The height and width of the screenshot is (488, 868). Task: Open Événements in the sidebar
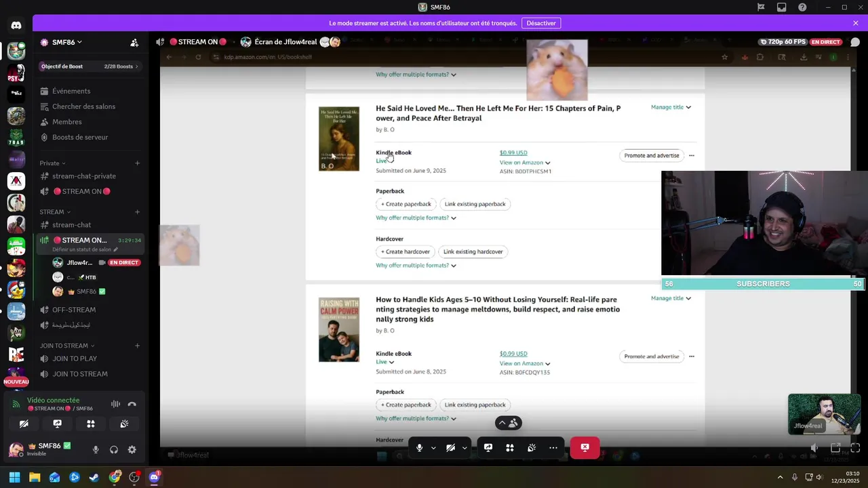[90, 91]
